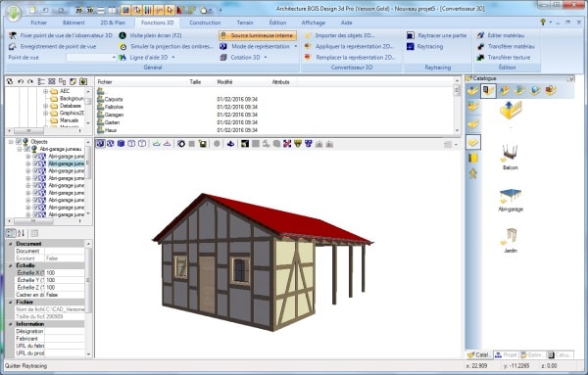Click the Éditer matériau icon
This screenshot has width=588, height=375.
tap(480, 35)
